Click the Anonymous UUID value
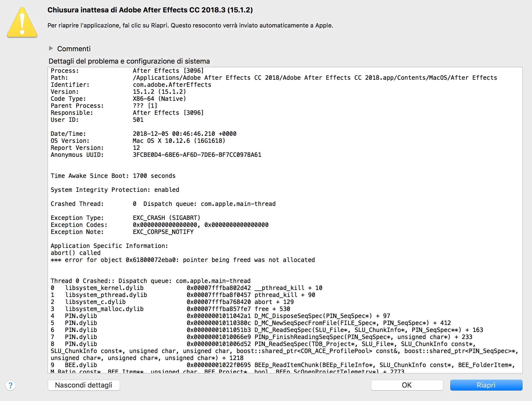The height and width of the screenshot is (401, 532). pyautogui.click(x=197, y=155)
